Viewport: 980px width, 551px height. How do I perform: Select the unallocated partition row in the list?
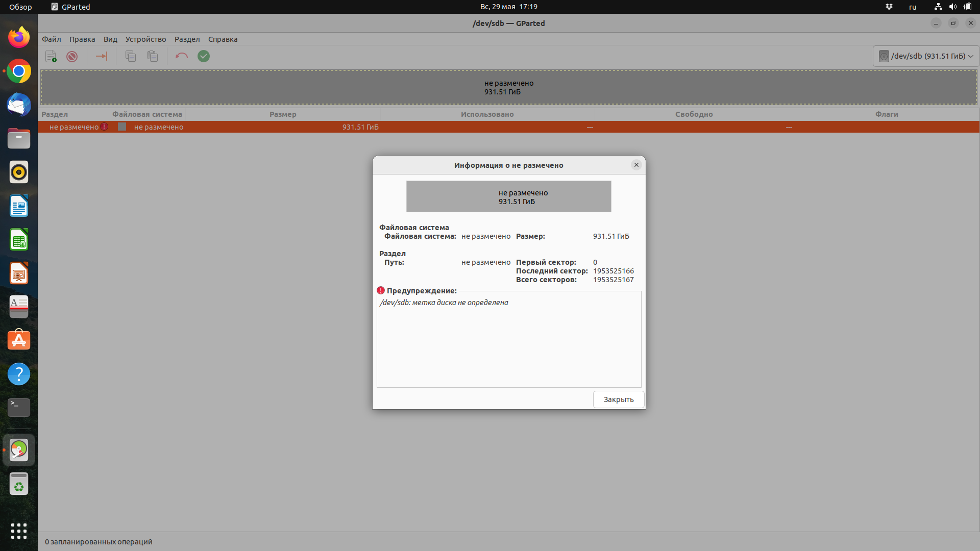[459, 127]
